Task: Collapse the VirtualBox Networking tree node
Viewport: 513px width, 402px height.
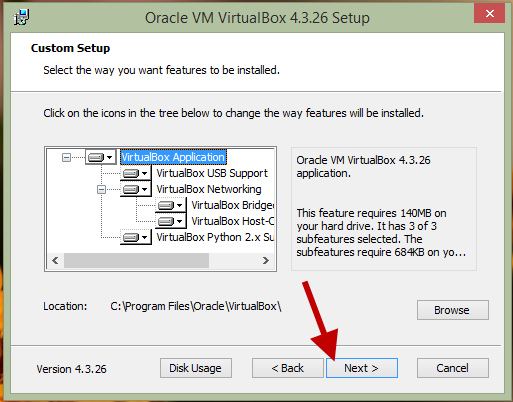Action: pos(101,190)
